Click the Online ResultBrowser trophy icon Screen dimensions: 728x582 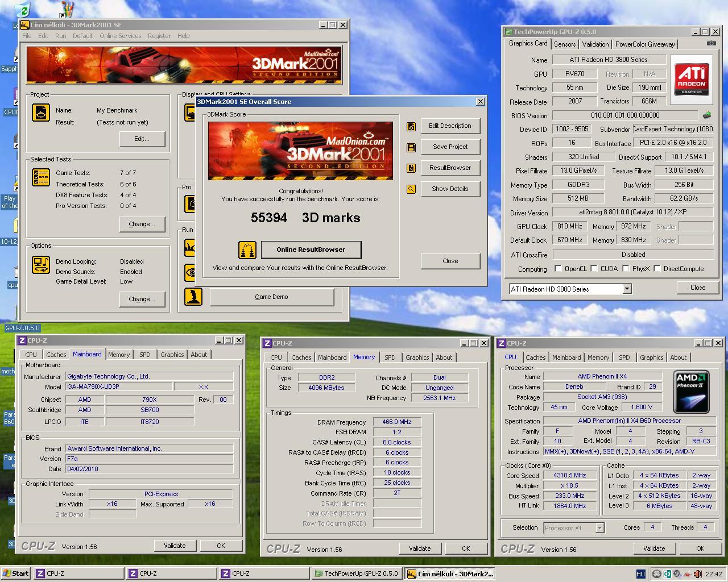(x=247, y=250)
